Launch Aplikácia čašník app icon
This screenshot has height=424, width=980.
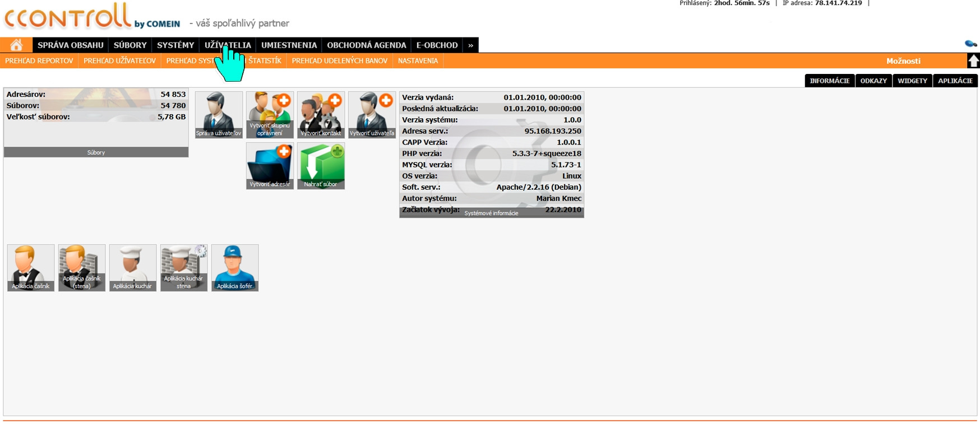[31, 268]
